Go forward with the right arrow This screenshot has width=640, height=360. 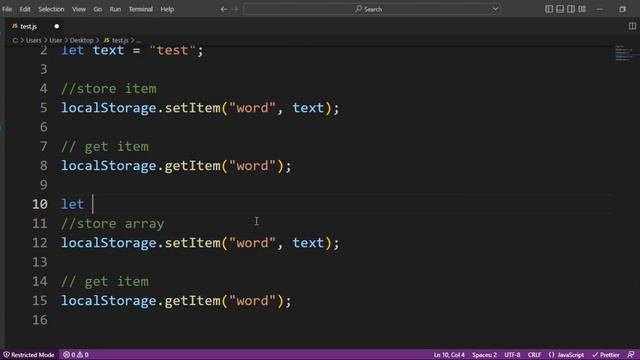click(x=236, y=9)
